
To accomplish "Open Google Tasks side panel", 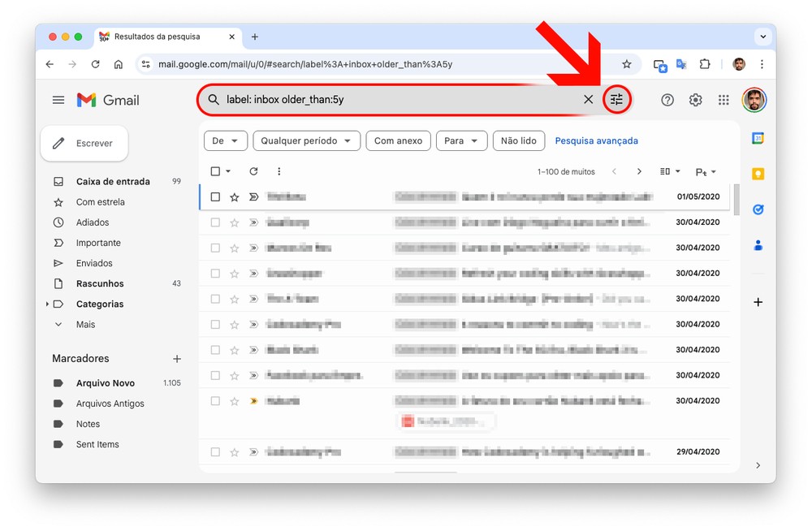I will 758,209.
